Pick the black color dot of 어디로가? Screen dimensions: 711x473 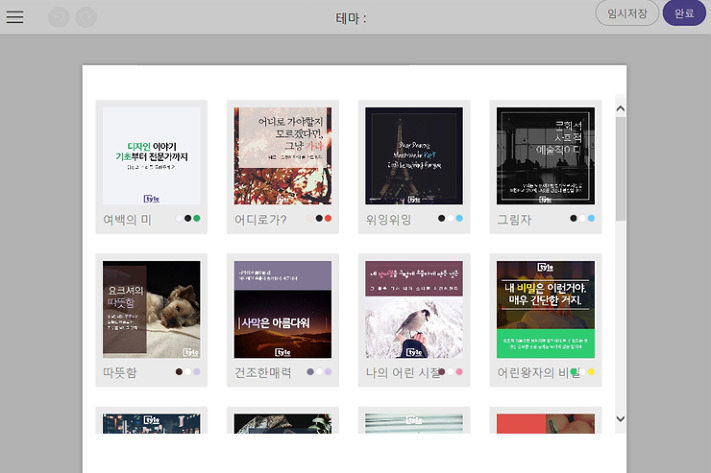point(319,218)
